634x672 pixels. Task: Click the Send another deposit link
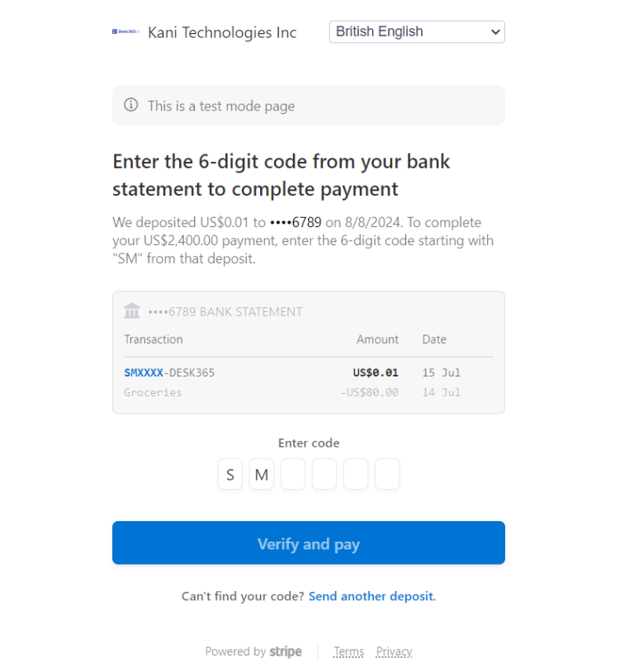371,596
